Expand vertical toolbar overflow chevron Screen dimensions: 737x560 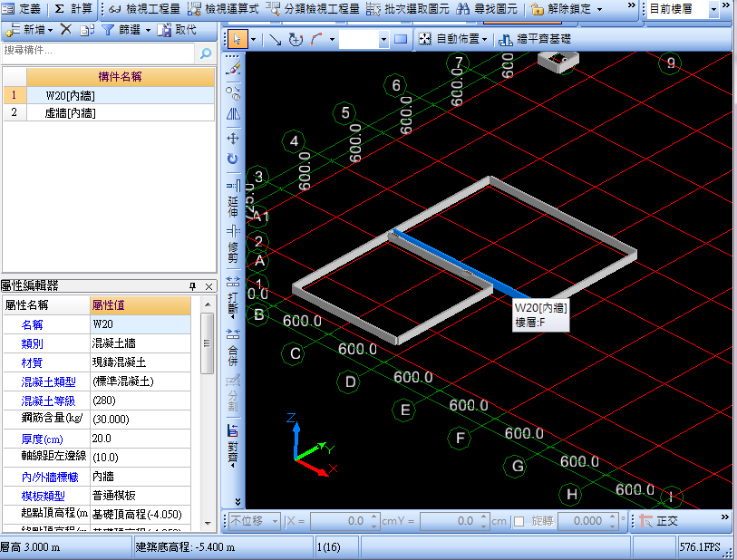(x=238, y=502)
